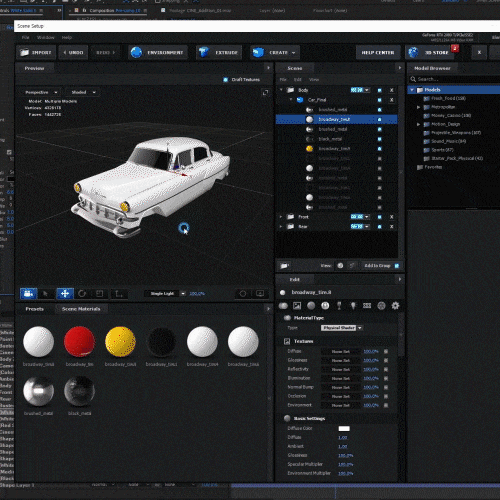Image resolution: width=500 pixels, height=500 pixels.
Task: Maximize the preview viewport via expand icon
Action: click(265, 93)
